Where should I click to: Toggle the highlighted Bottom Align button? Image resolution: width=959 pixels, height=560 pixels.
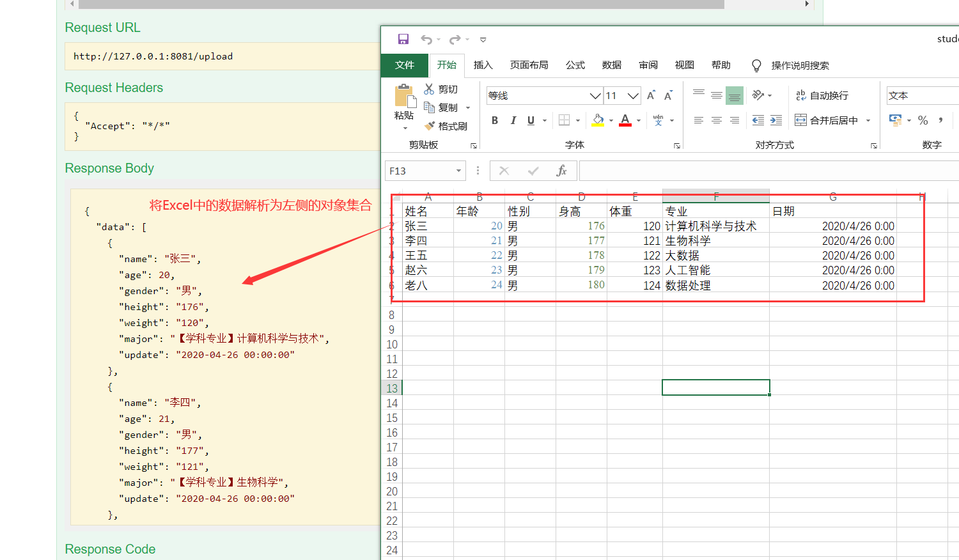tap(735, 95)
